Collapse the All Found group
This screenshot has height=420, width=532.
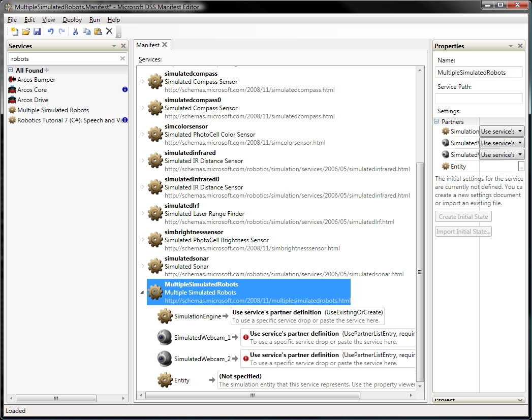[x=11, y=70]
